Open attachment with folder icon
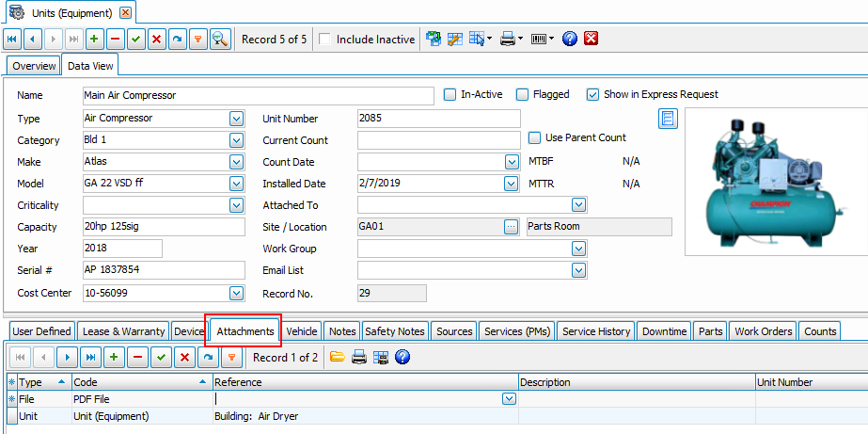The height and width of the screenshot is (434, 868). pos(337,357)
